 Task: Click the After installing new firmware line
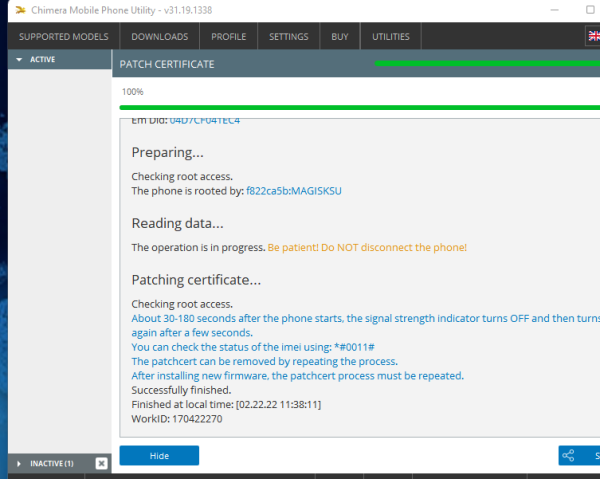point(298,376)
